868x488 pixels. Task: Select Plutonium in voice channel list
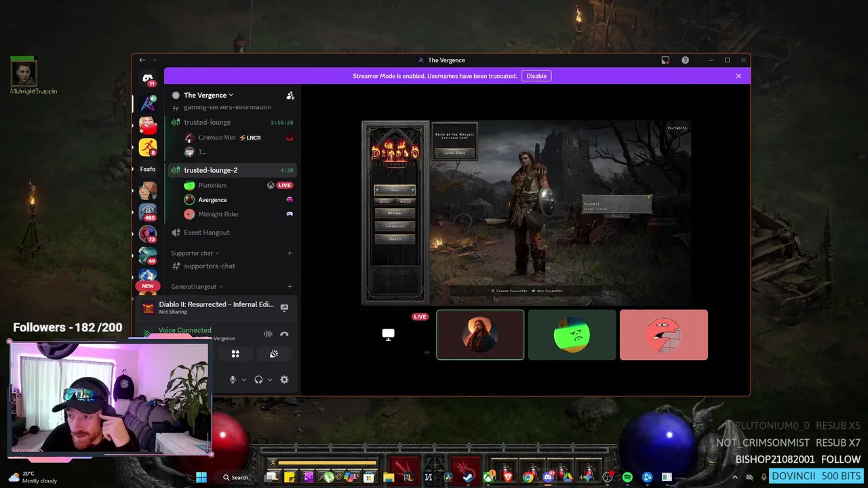tap(237, 185)
